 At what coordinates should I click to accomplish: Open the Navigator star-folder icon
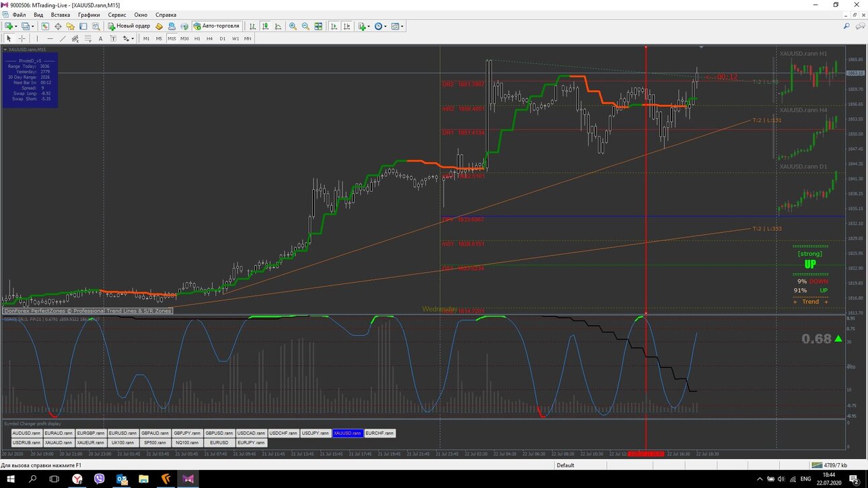click(x=71, y=26)
